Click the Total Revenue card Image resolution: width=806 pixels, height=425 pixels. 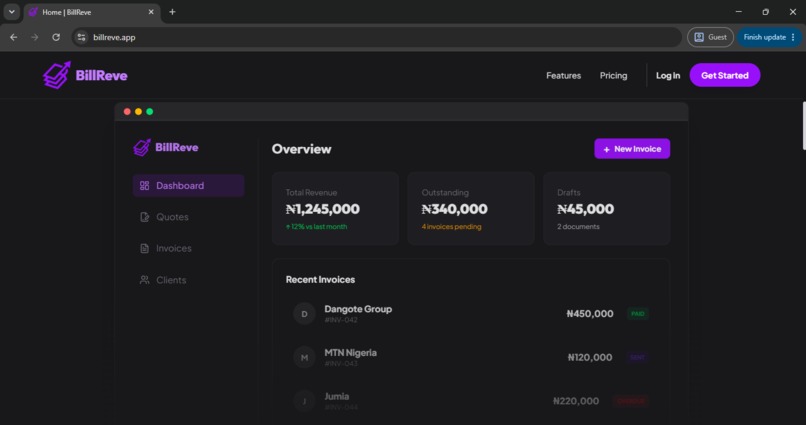coord(335,208)
